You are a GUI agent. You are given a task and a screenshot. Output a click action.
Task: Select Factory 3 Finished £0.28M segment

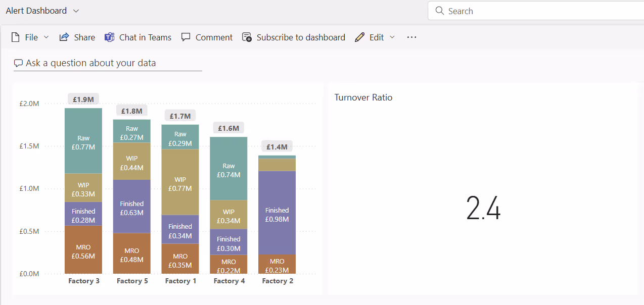(x=83, y=214)
